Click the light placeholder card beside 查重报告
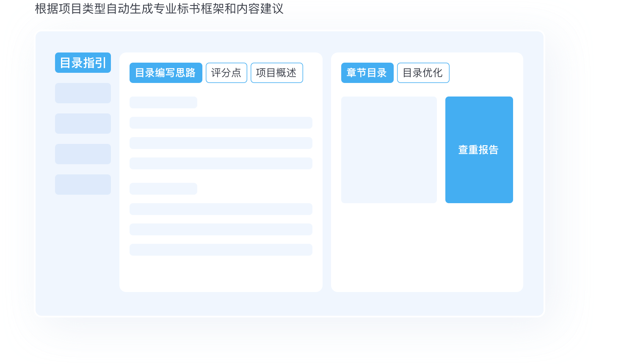The image size is (635, 364). (x=389, y=150)
